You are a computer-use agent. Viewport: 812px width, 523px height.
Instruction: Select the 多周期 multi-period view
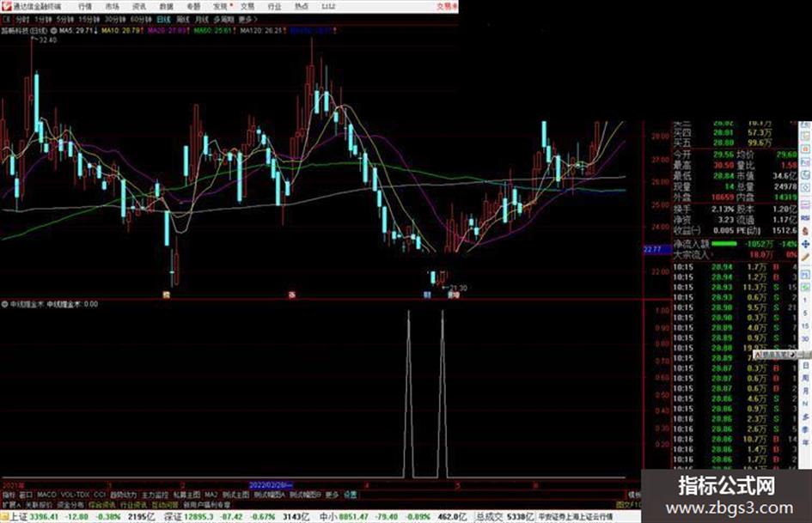pyautogui.click(x=223, y=19)
